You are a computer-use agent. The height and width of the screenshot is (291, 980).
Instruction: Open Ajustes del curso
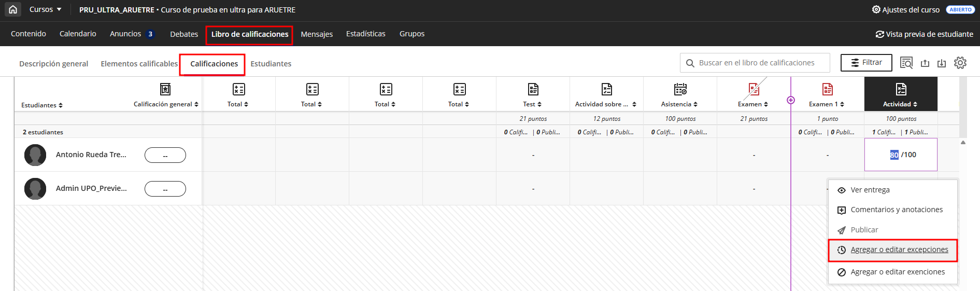(905, 10)
